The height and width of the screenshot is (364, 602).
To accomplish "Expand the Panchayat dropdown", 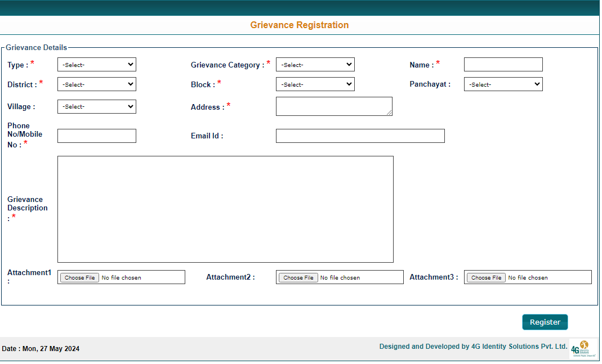I will click(503, 84).
